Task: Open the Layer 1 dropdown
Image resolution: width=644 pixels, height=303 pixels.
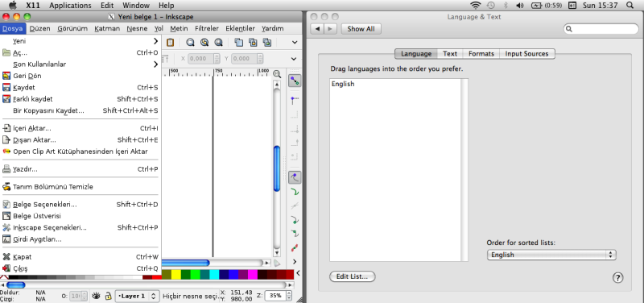Action: pyautogui.click(x=137, y=296)
